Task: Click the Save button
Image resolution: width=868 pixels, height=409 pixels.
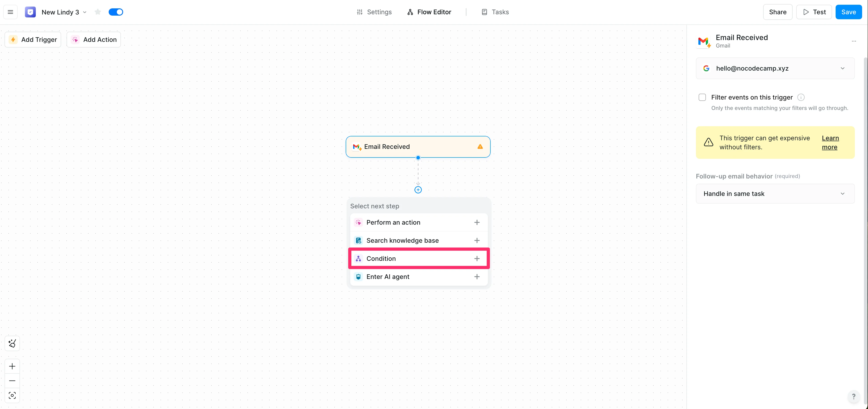Action: 848,12
